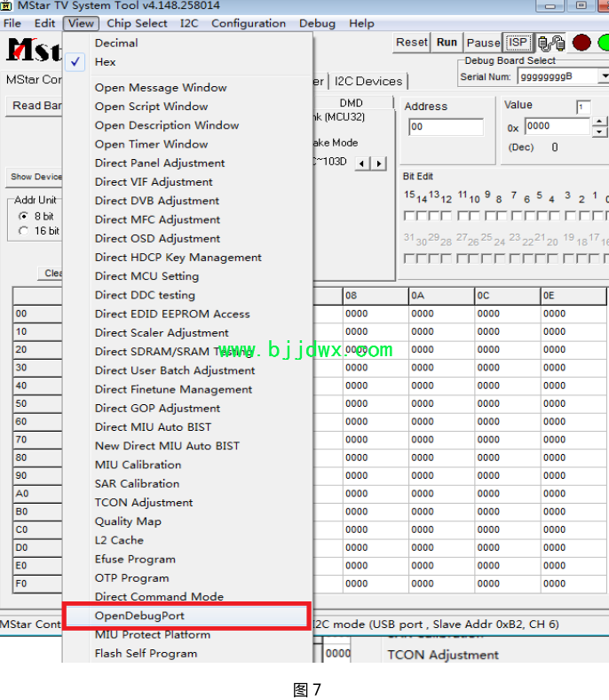This screenshot has height=700, width=609.
Task: Select the 16 bit address unit
Action: click(23, 231)
